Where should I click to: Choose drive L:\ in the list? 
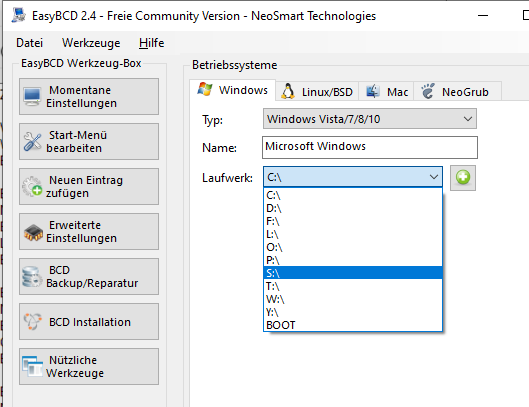click(x=353, y=234)
